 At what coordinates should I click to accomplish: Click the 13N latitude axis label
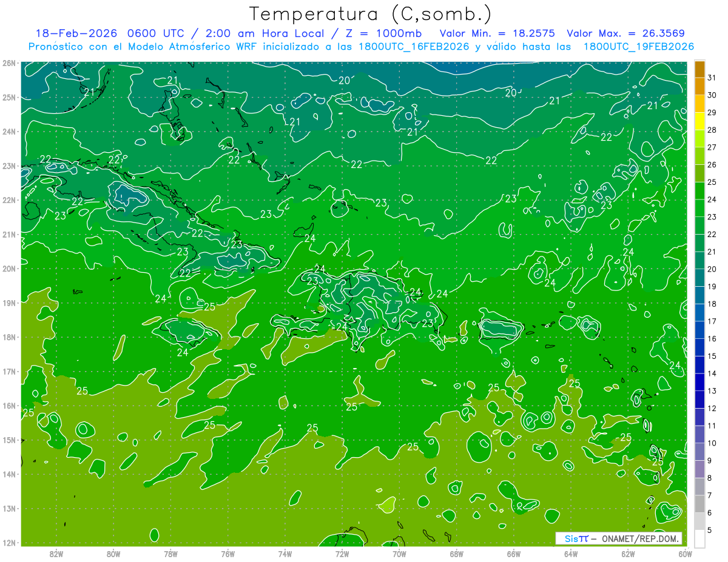(x=8, y=508)
